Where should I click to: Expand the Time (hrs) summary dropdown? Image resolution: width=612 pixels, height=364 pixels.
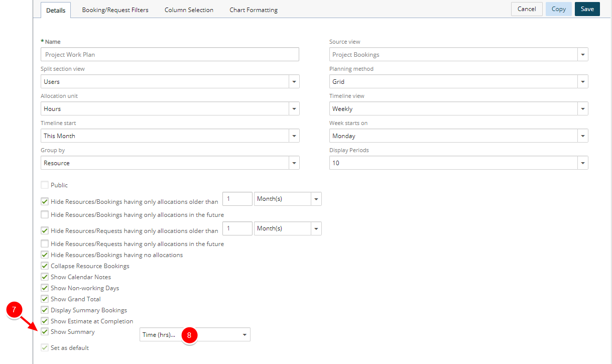click(244, 335)
